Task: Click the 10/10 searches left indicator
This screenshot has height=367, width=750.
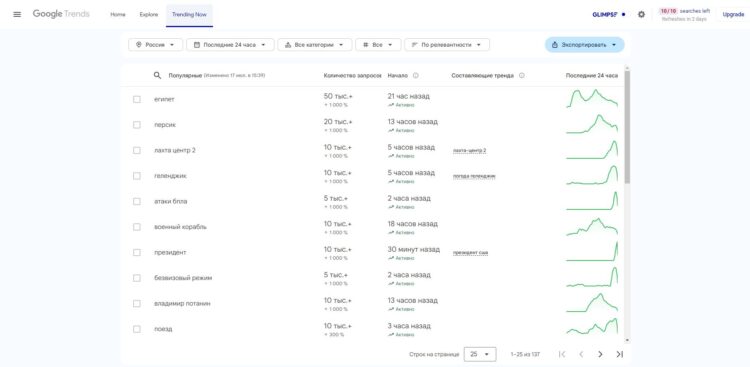Action: (x=684, y=11)
